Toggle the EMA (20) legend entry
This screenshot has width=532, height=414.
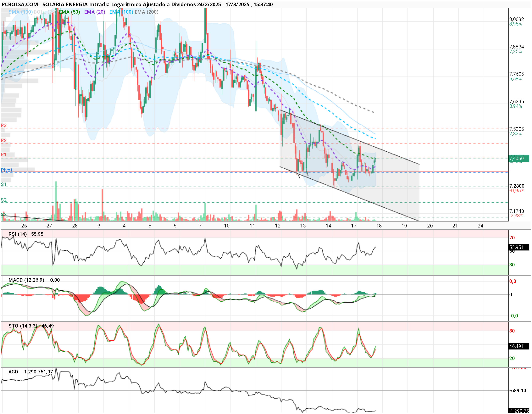[x=94, y=12]
